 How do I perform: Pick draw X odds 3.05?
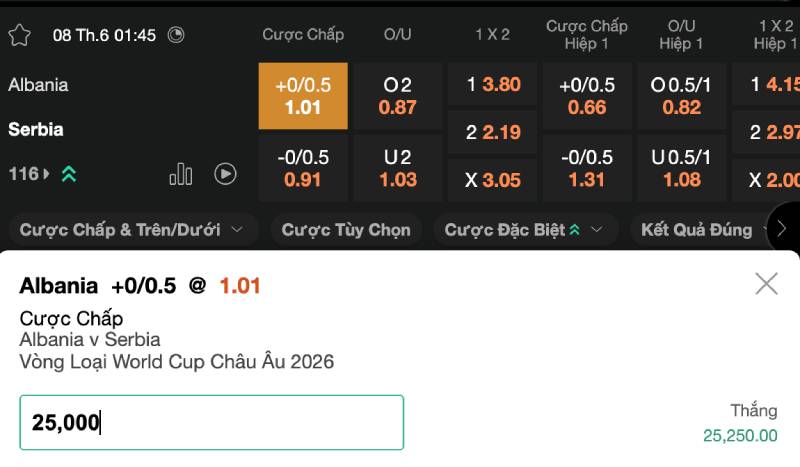tap(492, 180)
